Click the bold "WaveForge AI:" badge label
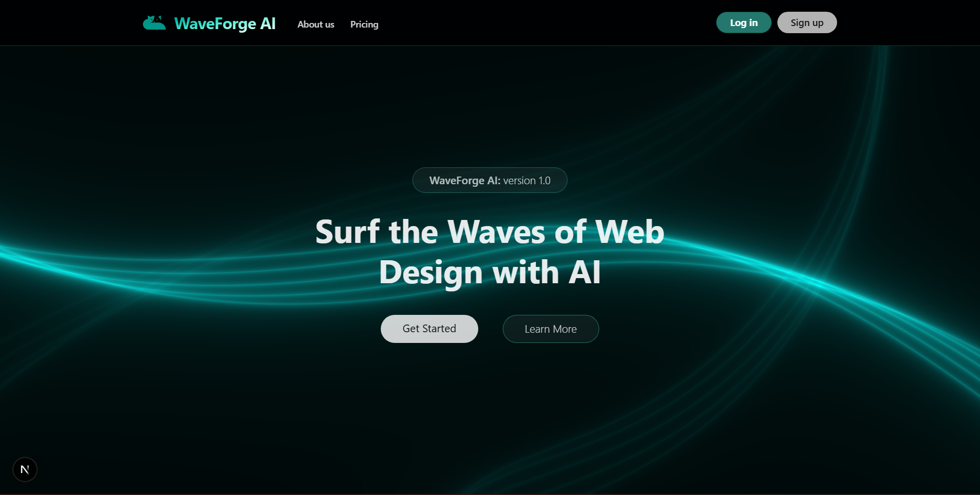 tap(464, 181)
